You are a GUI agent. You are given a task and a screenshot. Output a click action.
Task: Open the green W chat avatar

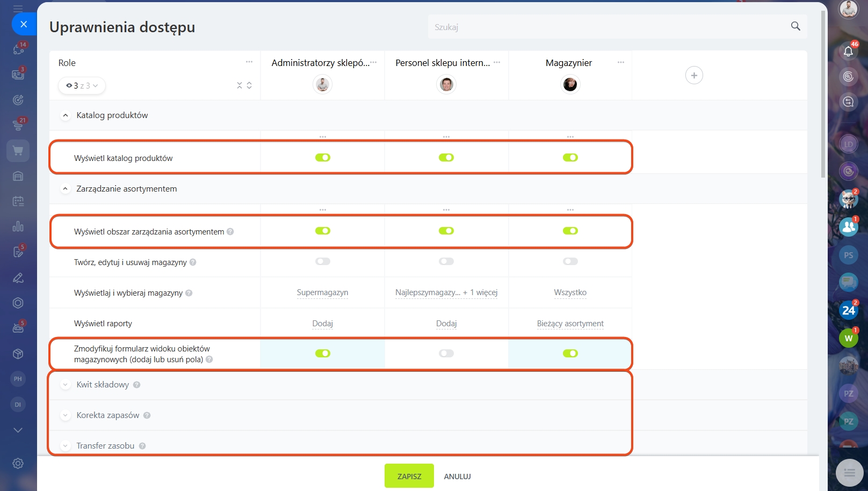pos(849,338)
